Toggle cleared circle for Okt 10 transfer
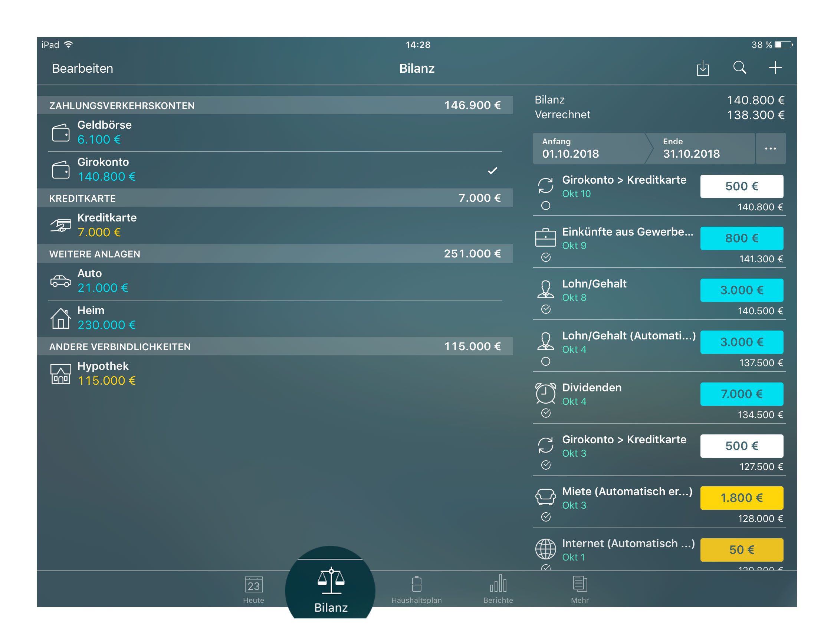 (546, 206)
